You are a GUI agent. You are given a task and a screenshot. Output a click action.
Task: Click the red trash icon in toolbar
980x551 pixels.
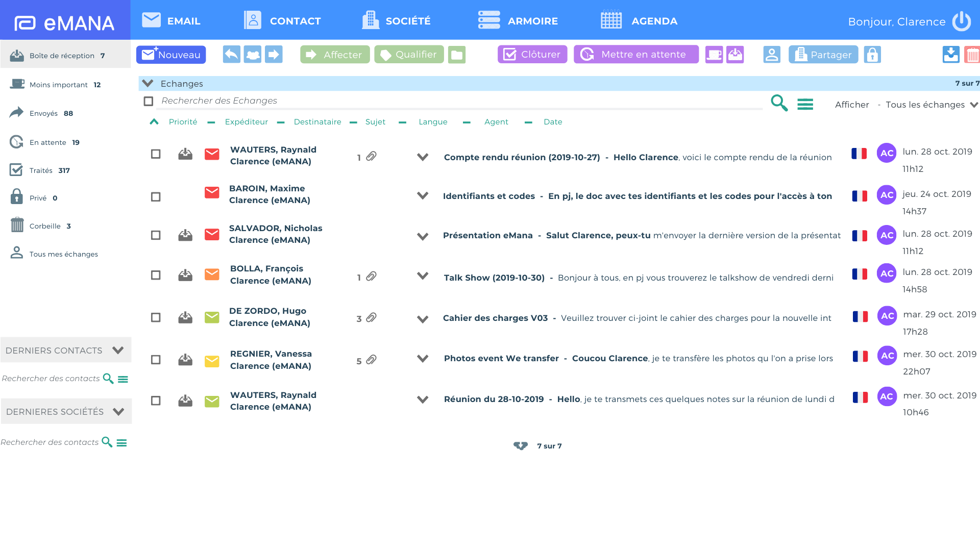972,55
